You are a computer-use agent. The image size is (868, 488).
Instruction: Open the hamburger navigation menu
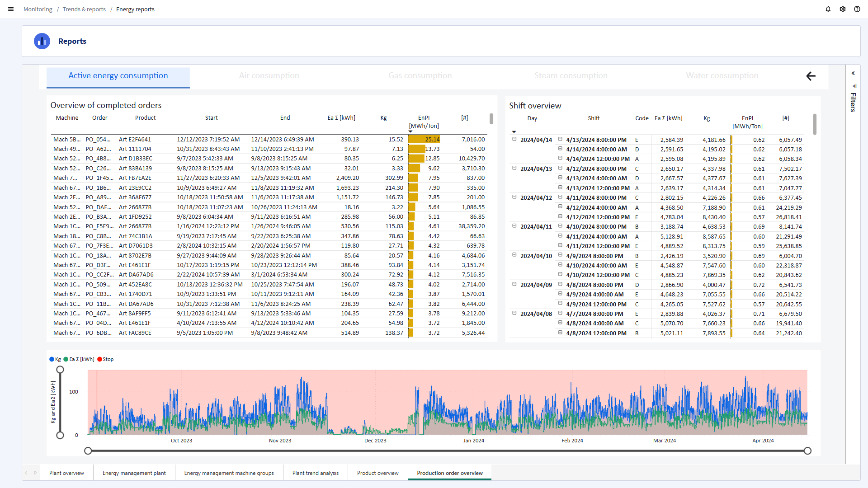pos(11,9)
